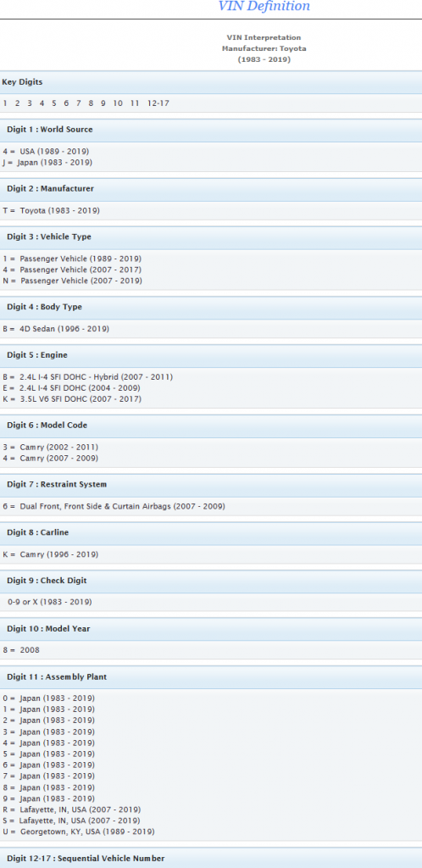Image resolution: width=422 pixels, height=868 pixels.
Task: Select the Hybrid 2.4L engine entry
Action: [x=87, y=377]
